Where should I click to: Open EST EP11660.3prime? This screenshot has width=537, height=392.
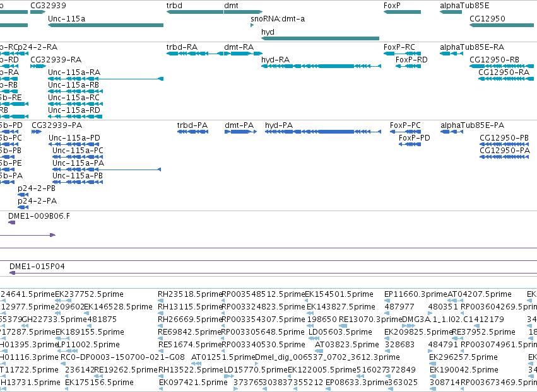click(x=416, y=294)
